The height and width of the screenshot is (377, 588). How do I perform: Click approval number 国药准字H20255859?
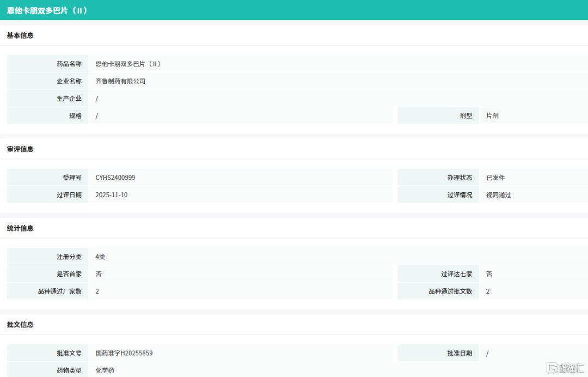124,353
